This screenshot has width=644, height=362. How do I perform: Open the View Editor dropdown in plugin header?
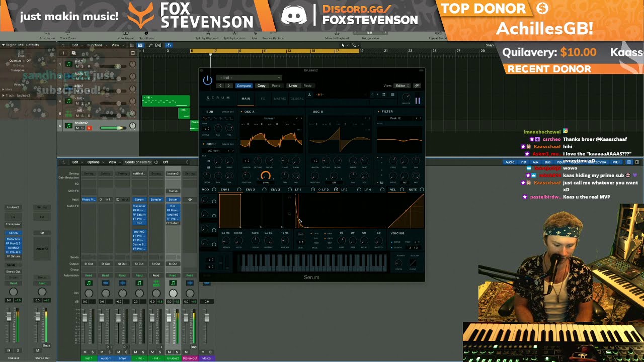point(402,85)
